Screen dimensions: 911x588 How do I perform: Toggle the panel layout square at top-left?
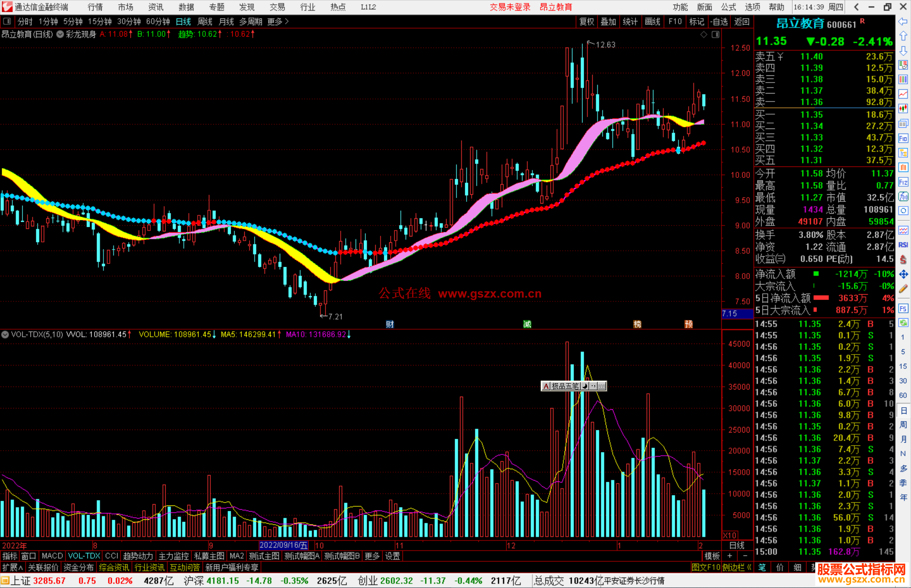coord(7,21)
